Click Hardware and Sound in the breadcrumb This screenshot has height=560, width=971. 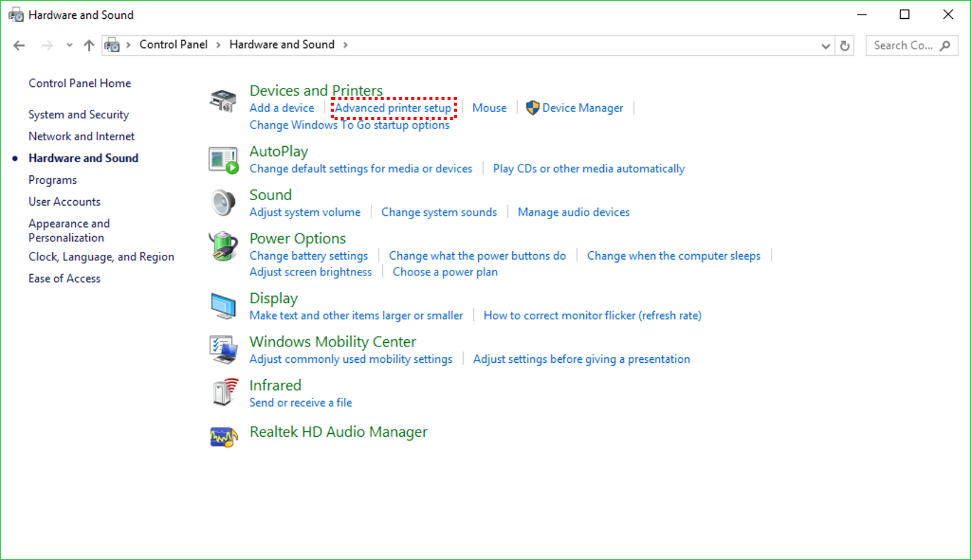coord(282,44)
